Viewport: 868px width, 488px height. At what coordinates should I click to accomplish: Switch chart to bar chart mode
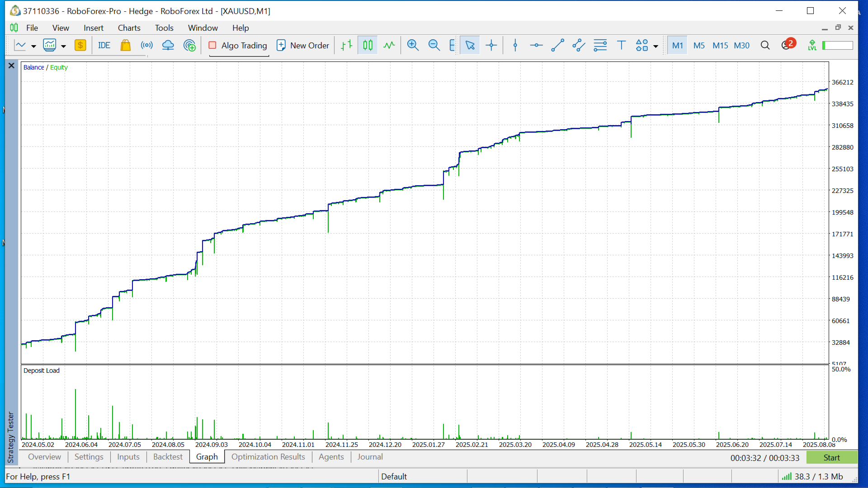(x=347, y=45)
